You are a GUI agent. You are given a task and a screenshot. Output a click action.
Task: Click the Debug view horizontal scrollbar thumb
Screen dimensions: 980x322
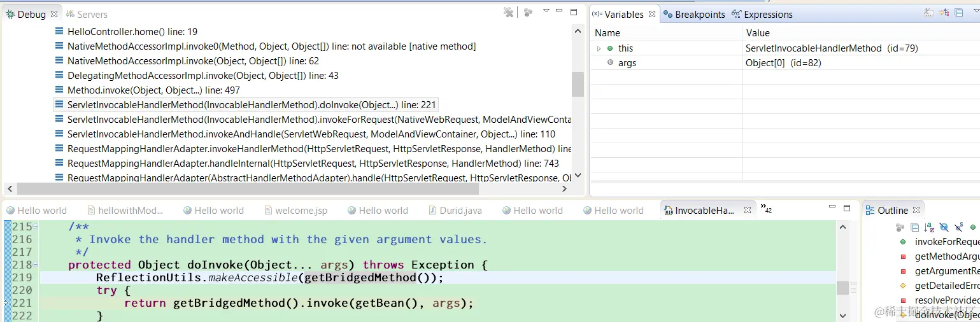(x=248, y=189)
